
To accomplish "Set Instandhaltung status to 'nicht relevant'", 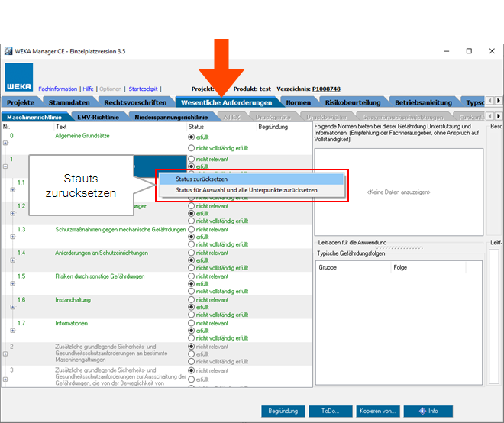I will 192,300.
